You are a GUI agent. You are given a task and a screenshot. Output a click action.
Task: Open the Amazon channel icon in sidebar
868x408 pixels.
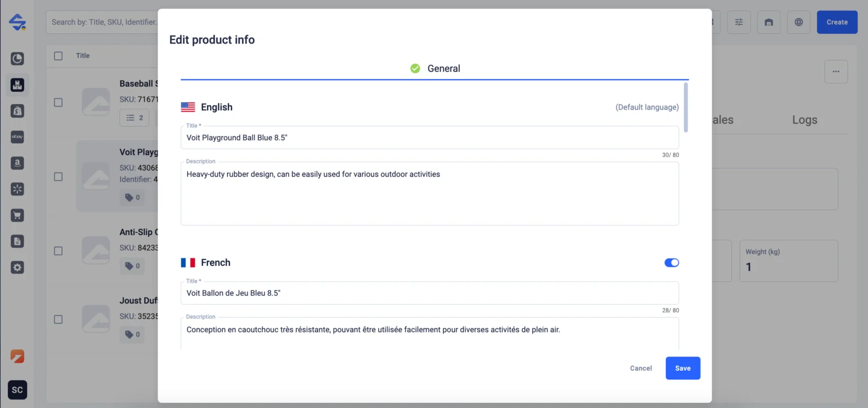point(18,163)
